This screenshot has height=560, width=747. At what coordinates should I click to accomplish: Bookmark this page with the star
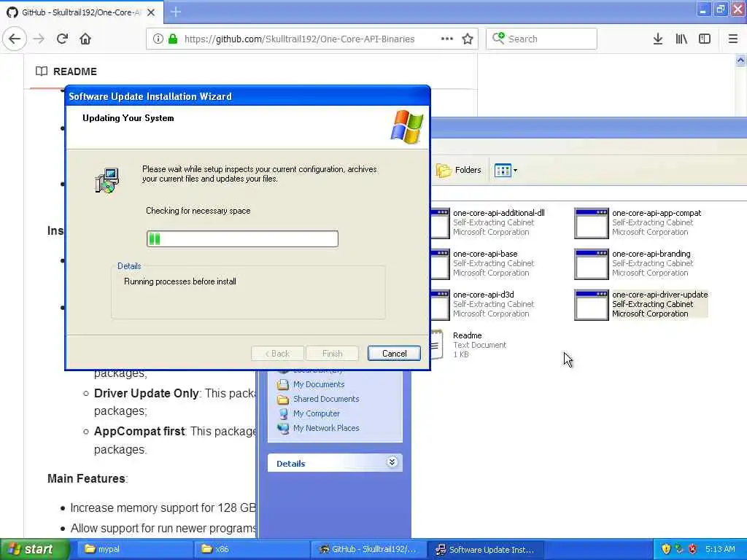click(468, 39)
